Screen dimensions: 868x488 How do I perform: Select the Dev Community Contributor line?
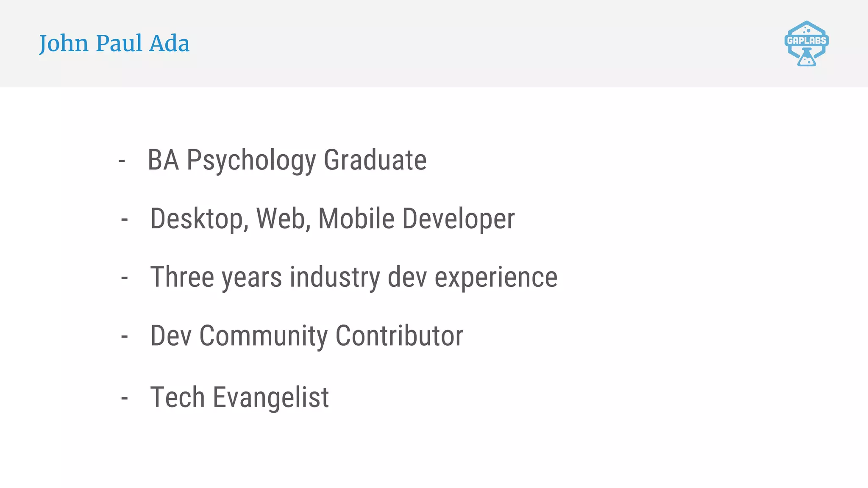306,335
